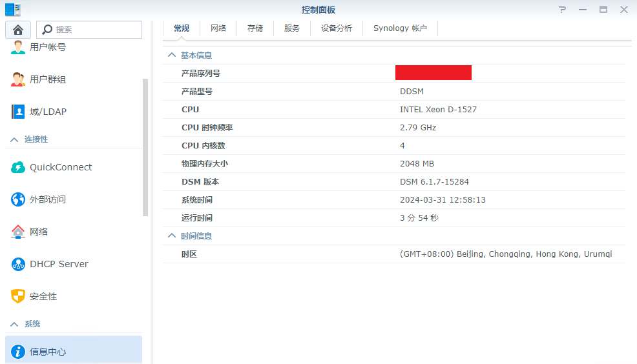Screen dimensions: 637x364
Task: Open the 网络 network house icon
Action: pos(18,232)
